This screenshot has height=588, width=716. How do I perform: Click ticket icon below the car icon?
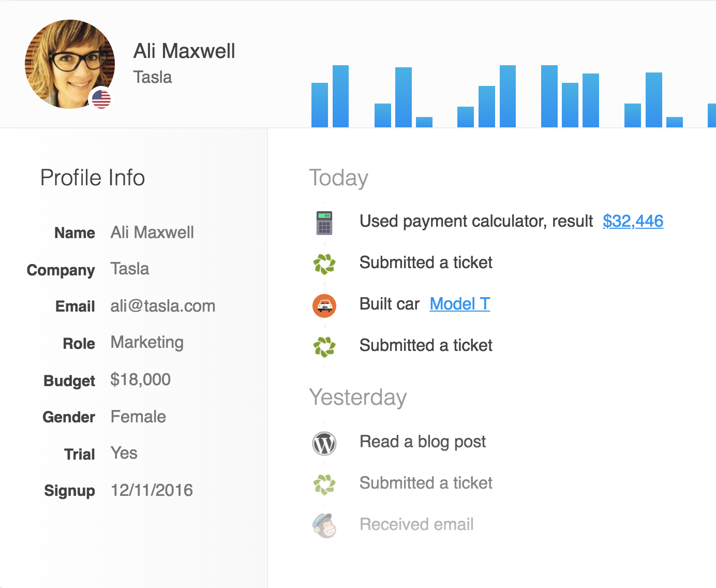tap(324, 347)
